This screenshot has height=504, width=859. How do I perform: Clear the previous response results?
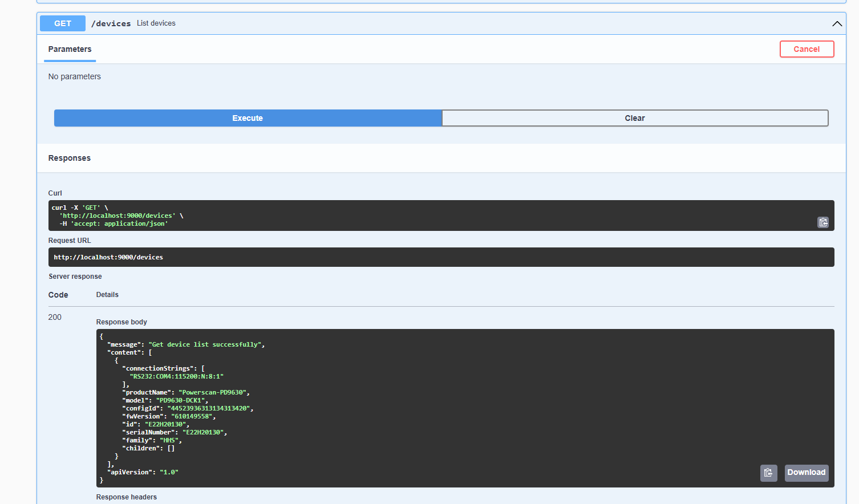click(634, 118)
